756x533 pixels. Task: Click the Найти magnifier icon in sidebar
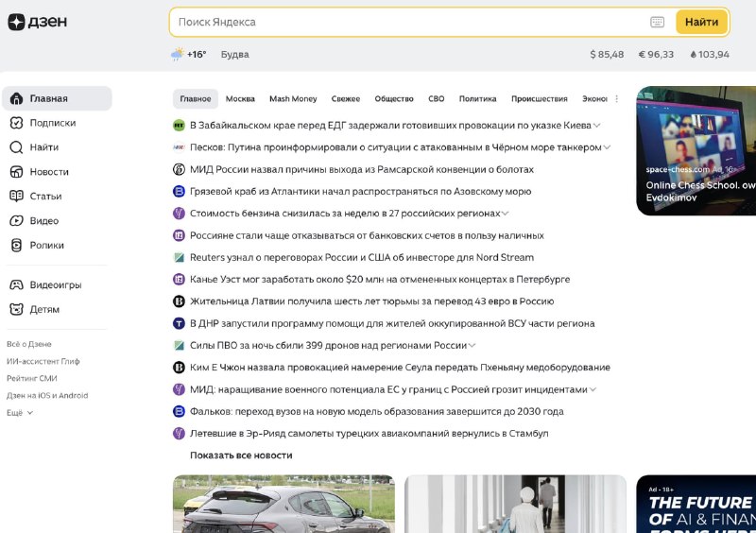click(16, 147)
